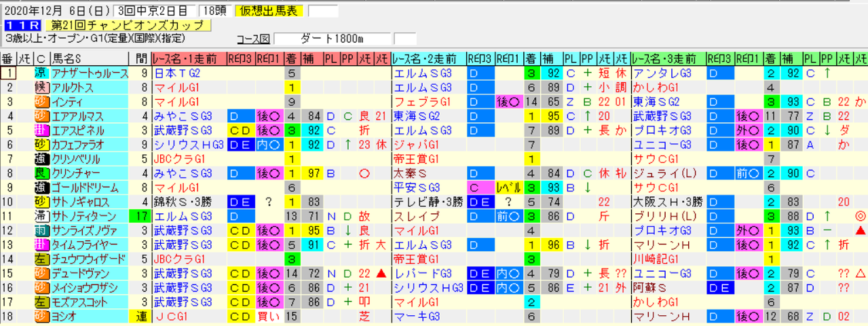
Task: Click the 候 icon beside アルクトス
Action: (x=41, y=88)
